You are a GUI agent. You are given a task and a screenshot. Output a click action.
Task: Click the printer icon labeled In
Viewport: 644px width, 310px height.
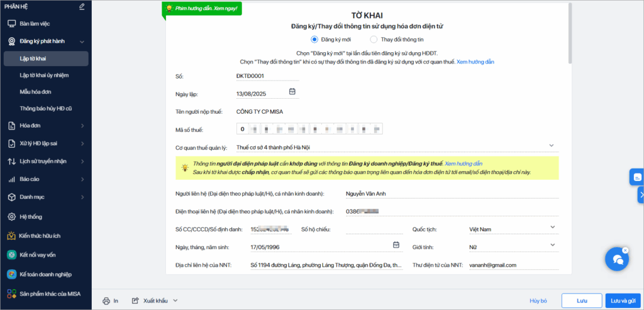click(x=106, y=301)
